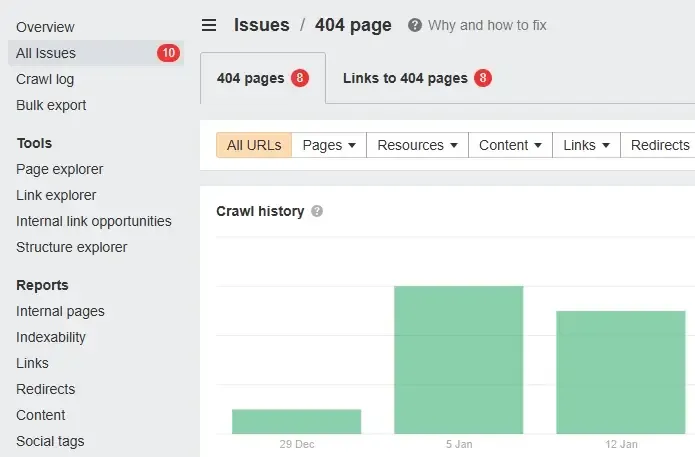Image resolution: width=695 pixels, height=457 pixels.
Task: Open Crawl log in the sidebar
Action: [x=45, y=79]
